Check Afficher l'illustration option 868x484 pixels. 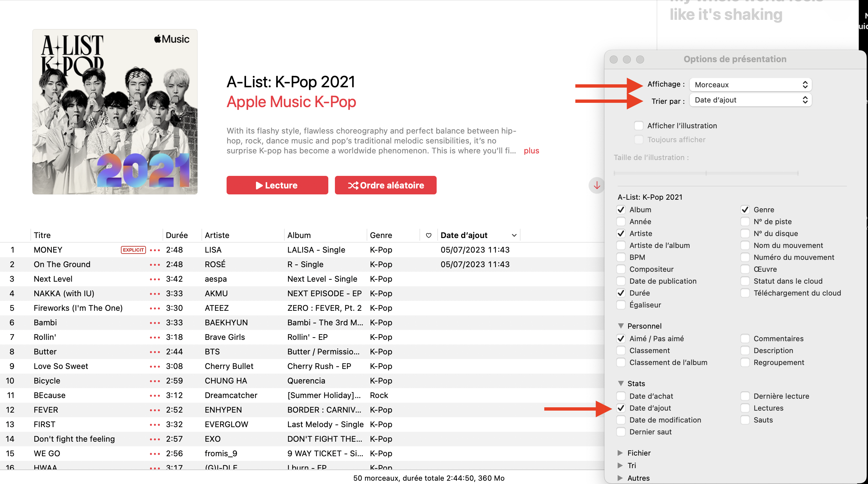[x=638, y=126]
